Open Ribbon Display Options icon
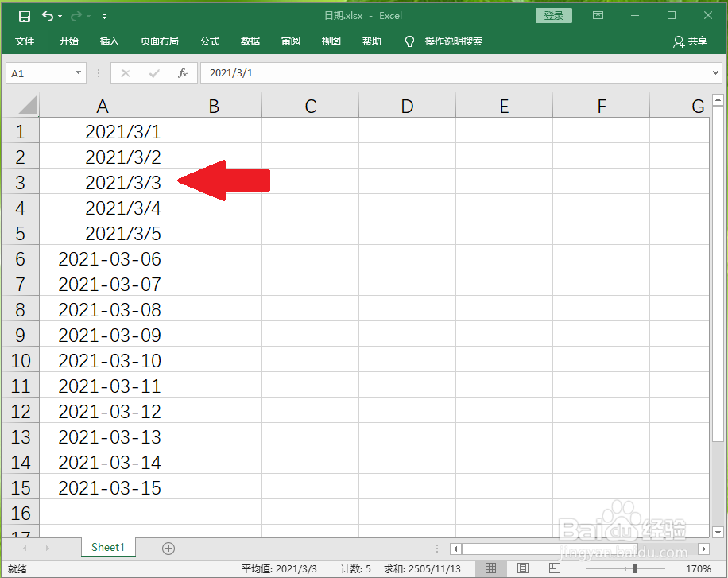Screen dimensions: 728x578 [x=598, y=16]
